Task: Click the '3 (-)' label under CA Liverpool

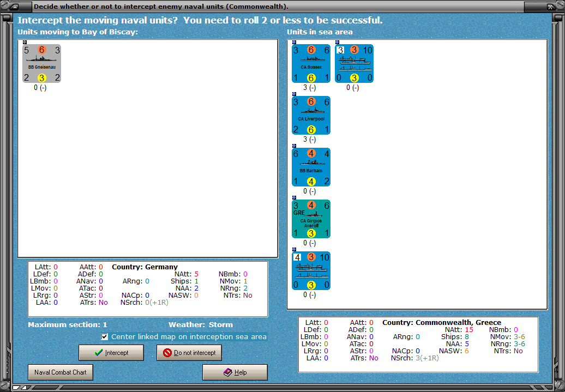Action: 310,140
